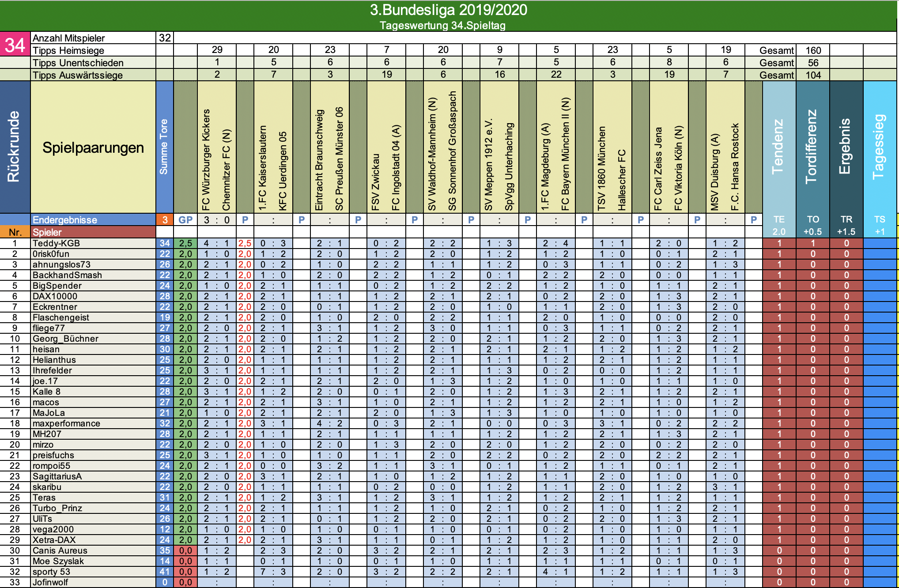The height and width of the screenshot is (588, 899).
Task: Select the '3.Bundesliga 2019/2020' title
Action: tap(449, 10)
